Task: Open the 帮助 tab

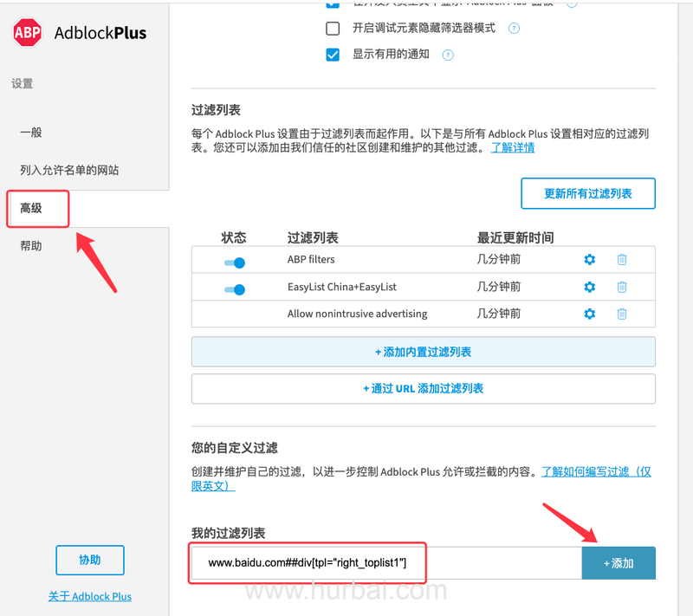Action: click(x=31, y=246)
